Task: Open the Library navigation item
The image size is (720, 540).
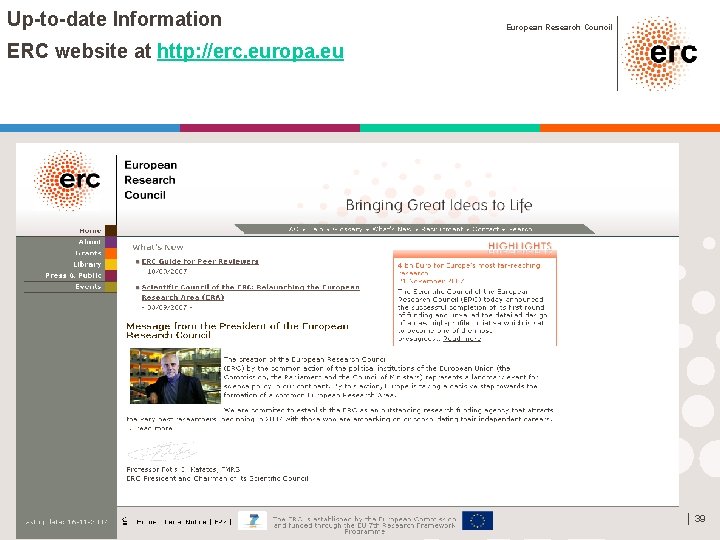Action: [87, 264]
